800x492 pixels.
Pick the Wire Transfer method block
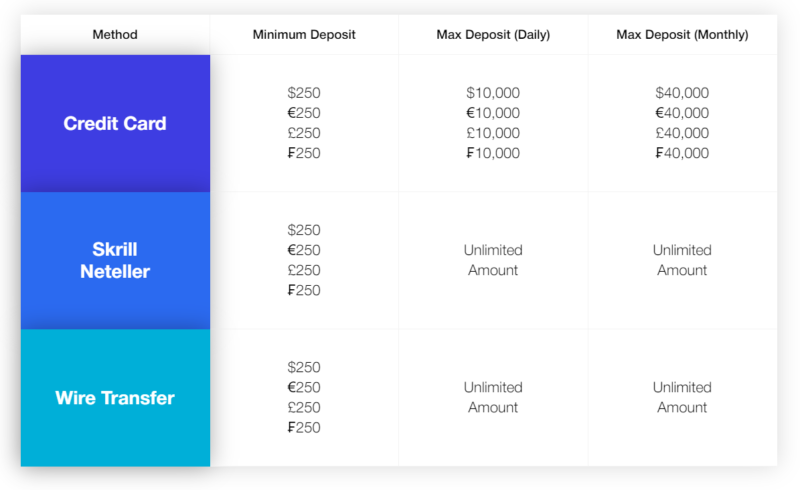coord(115,398)
